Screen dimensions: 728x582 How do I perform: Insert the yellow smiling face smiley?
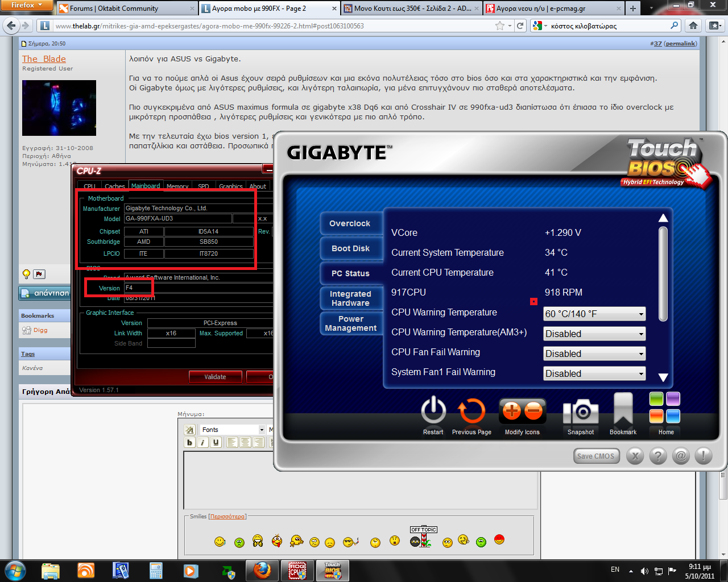[220, 542]
